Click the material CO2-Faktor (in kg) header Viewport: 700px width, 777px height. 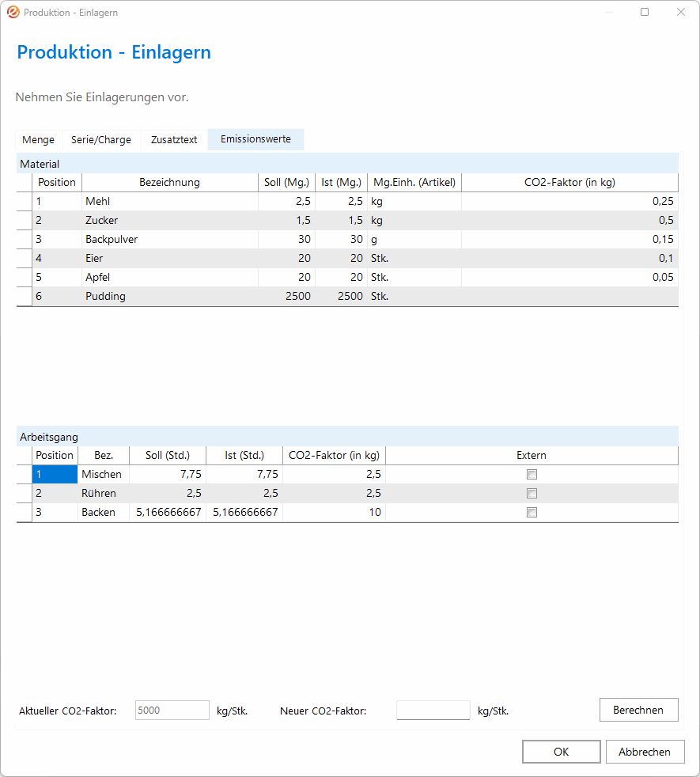click(x=569, y=182)
